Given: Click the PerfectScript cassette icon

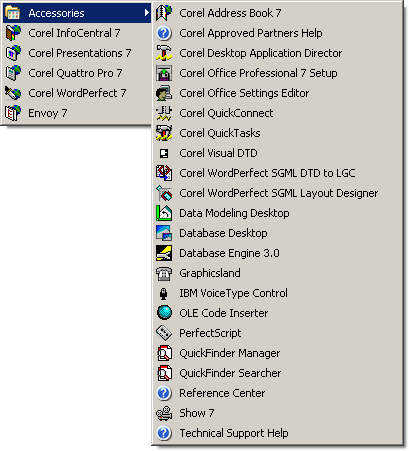Looking at the screenshot, I should click(164, 333).
